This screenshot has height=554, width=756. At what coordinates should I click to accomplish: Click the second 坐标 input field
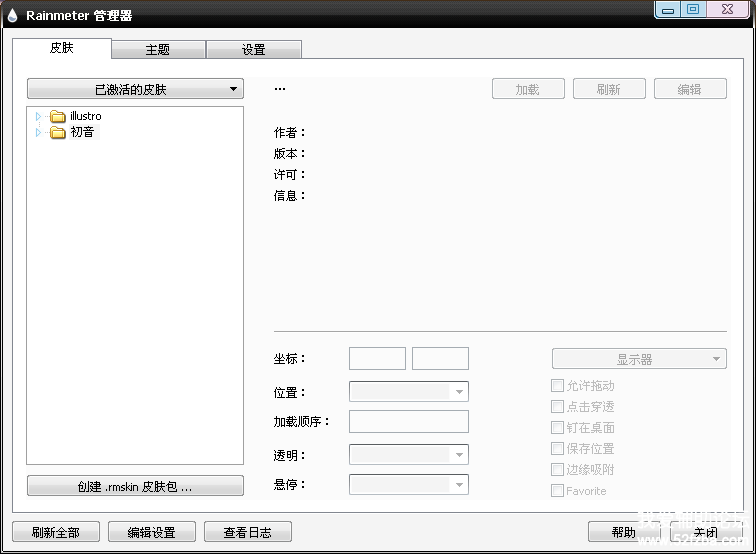(x=440, y=359)
